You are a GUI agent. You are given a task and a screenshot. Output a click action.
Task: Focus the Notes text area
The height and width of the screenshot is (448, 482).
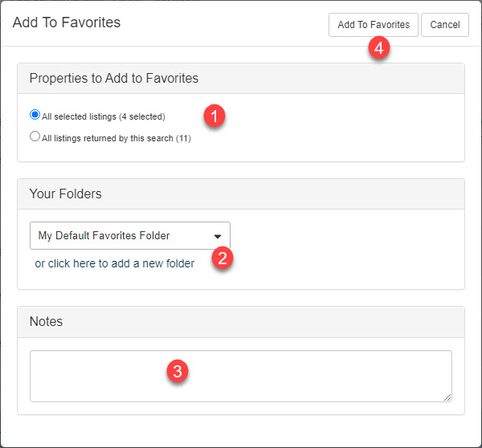coord(241,376)
